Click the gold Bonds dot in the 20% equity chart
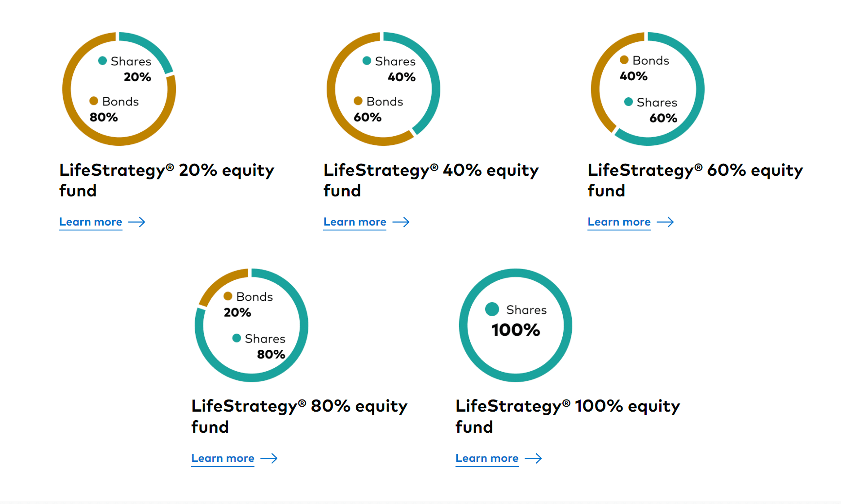Screen dimensions: 841x504 coord(94,101)
